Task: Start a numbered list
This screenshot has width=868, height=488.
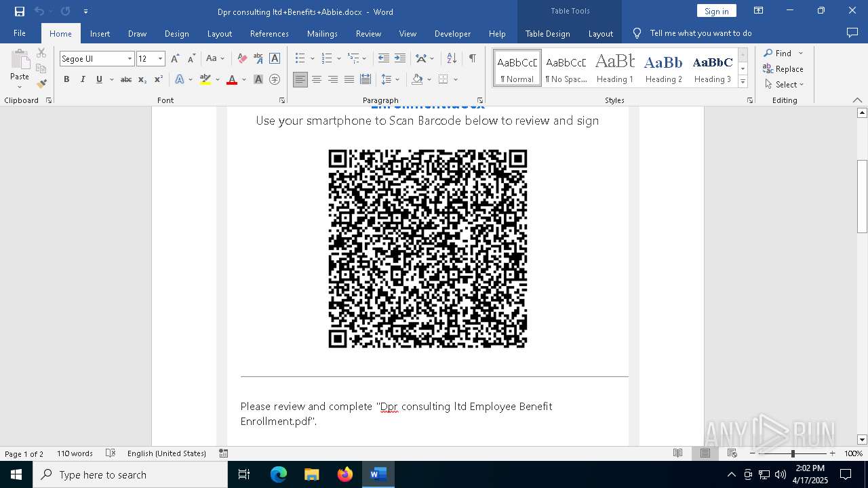Action: [x=327, y=59]
